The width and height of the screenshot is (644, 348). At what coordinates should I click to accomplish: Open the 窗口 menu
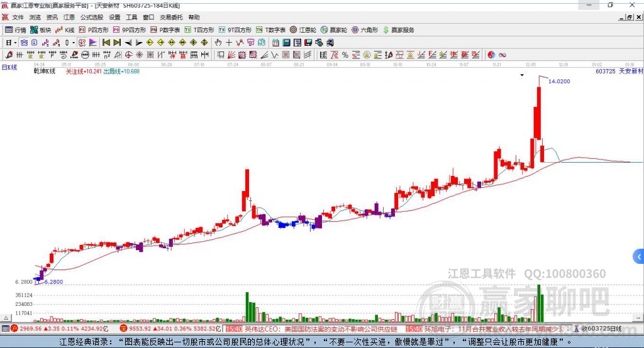[x=148, y=17]
